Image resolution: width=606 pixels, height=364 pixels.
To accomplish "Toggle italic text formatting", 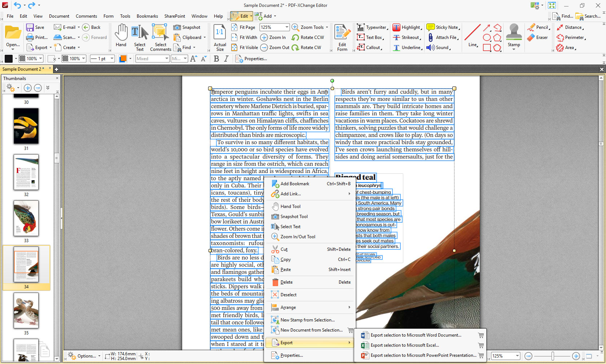I will (226, 59).
